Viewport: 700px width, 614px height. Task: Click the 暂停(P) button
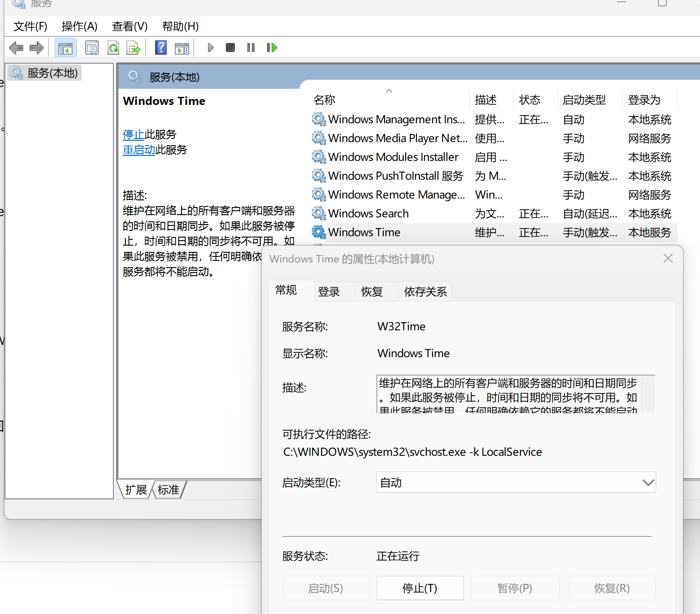click(515, 588)
